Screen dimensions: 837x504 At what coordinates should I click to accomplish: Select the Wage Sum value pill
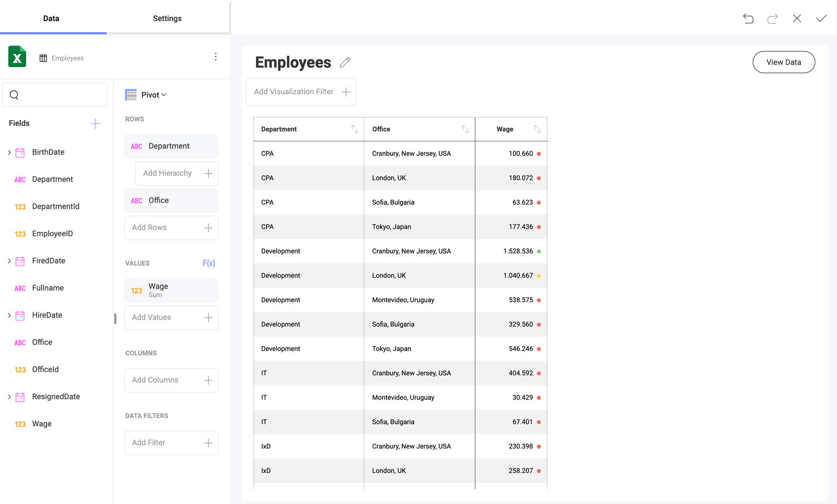coord(171,291)
